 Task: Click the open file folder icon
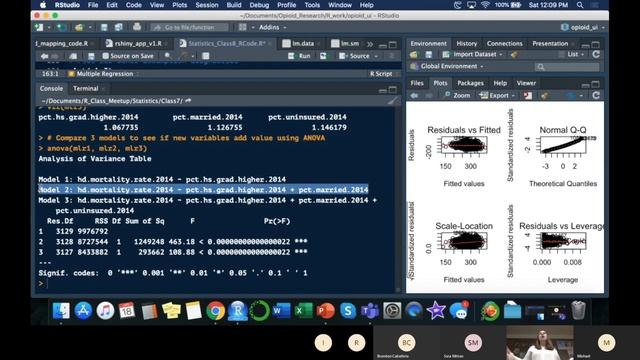click(x=79, y=27)
